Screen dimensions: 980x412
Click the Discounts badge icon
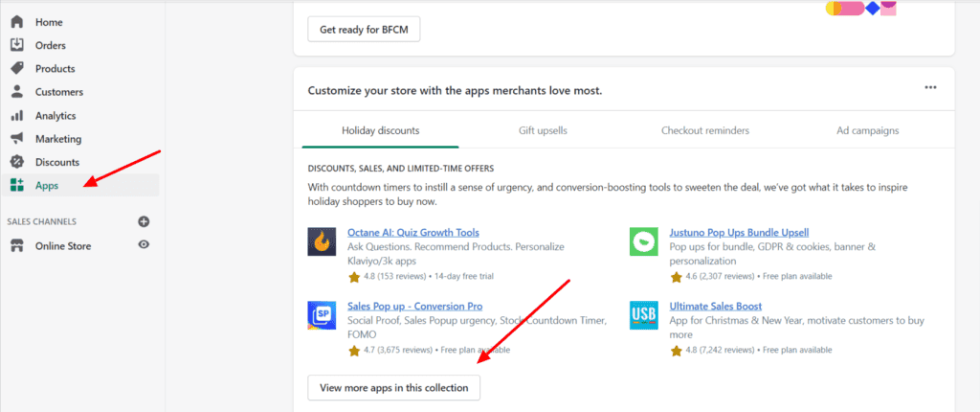[17, 162]
